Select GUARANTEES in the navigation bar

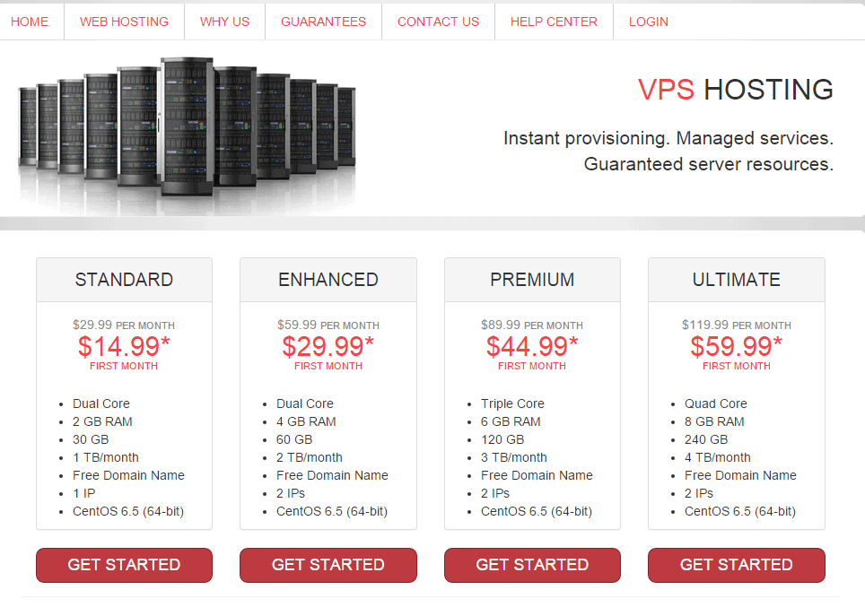tap(323, 22)
